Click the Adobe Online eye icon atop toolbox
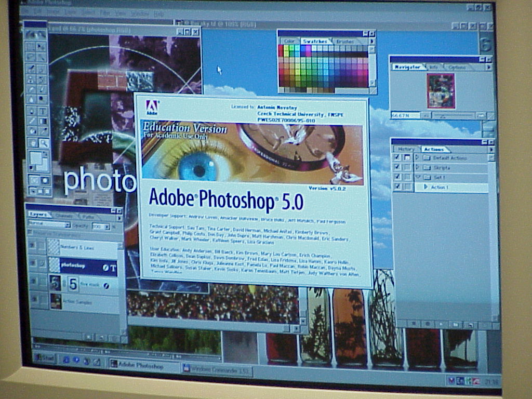Screen dimensions: 532x399 36,34
